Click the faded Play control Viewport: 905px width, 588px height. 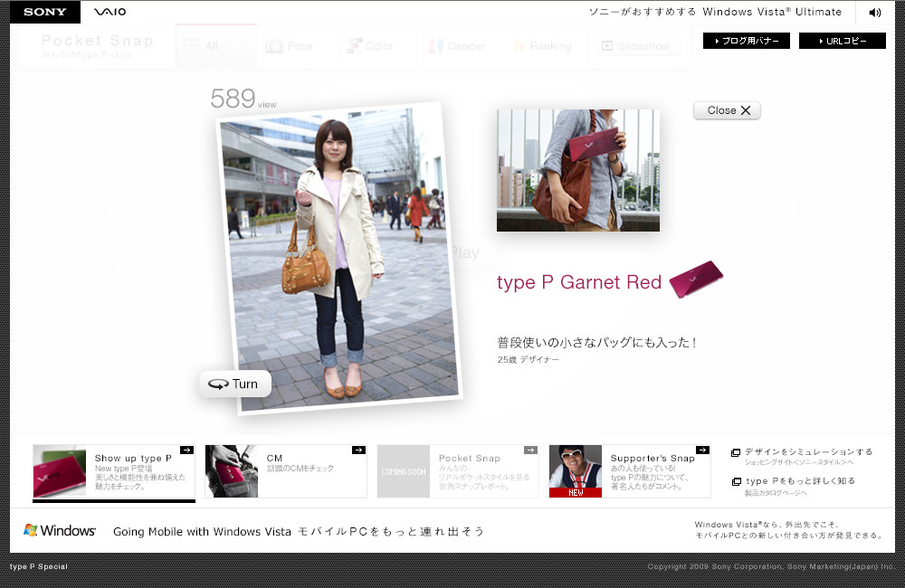(x=464, y=252)
